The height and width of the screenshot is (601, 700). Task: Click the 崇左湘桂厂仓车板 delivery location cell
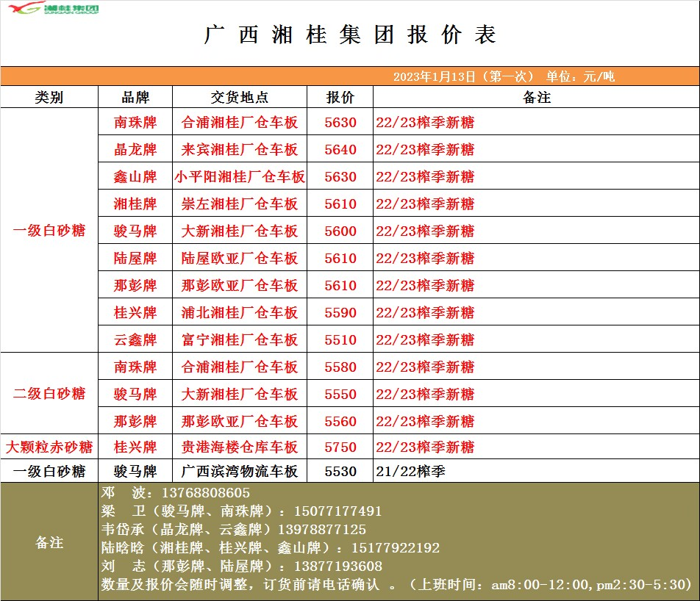[239, 204]
